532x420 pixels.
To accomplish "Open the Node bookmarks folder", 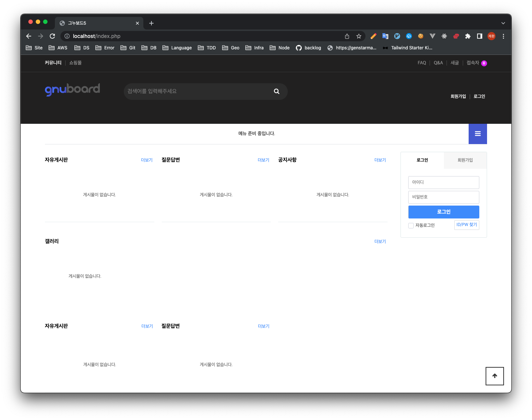I will coord(280,48).
